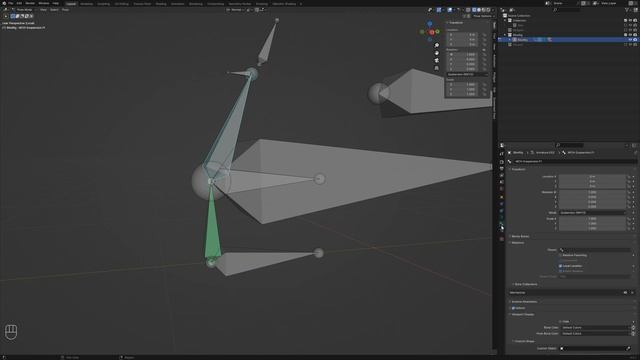The image size is (640, 360).
Task: Toggle eye icon on first Collection row
Action: (631, 20)
